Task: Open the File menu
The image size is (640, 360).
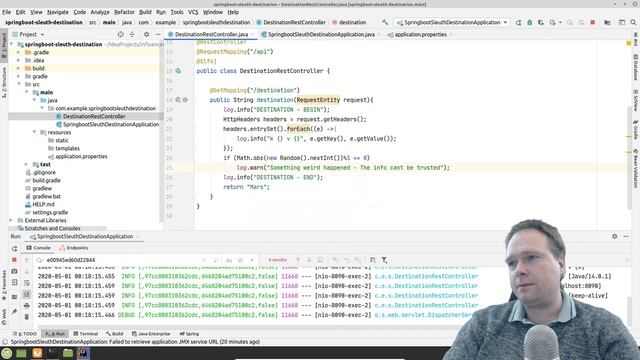Action: 7,12
